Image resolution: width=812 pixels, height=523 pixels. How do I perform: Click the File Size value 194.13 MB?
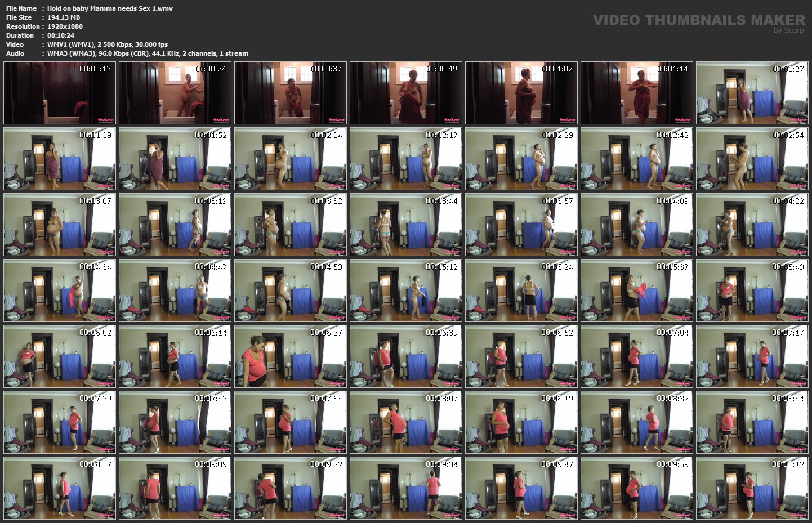coord(64,17)
